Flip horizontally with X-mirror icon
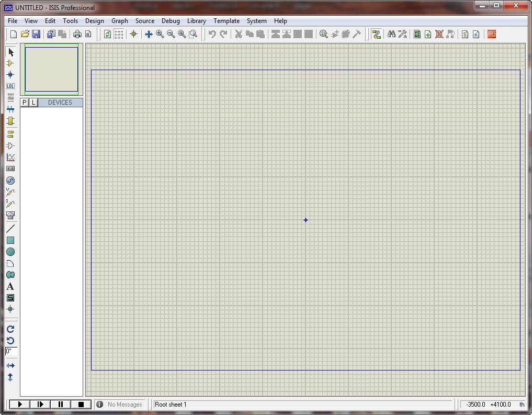This screenshot has height=415, width=532. point(10,365)
